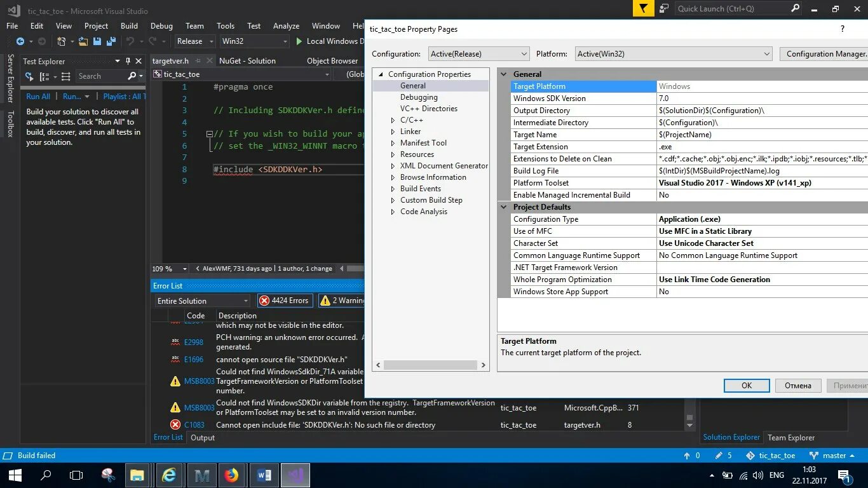This screenshot has height=488, width=868.
Task: Open Firefox from the taskbar
Action: 231,475
